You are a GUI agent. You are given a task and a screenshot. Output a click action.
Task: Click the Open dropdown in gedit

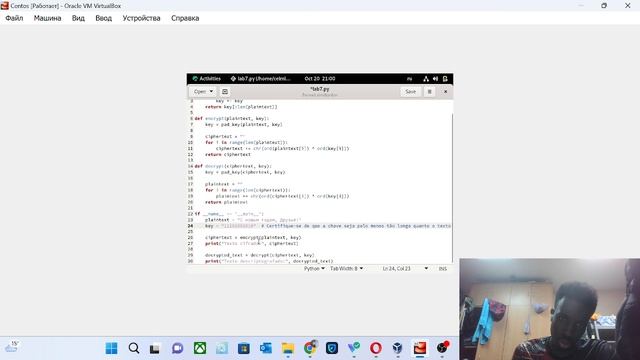tap(203, 91)
